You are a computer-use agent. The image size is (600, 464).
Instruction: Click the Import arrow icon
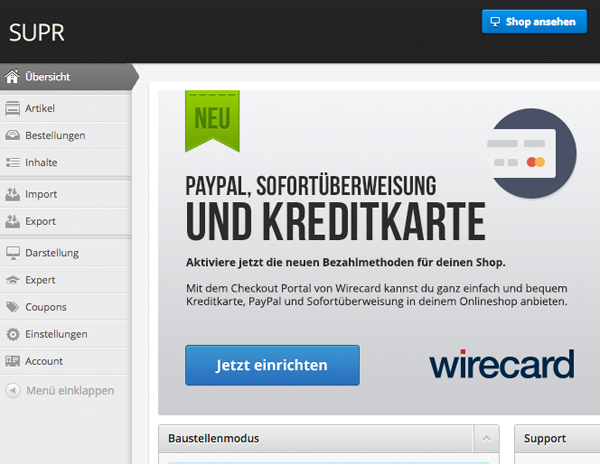(12, 194)
